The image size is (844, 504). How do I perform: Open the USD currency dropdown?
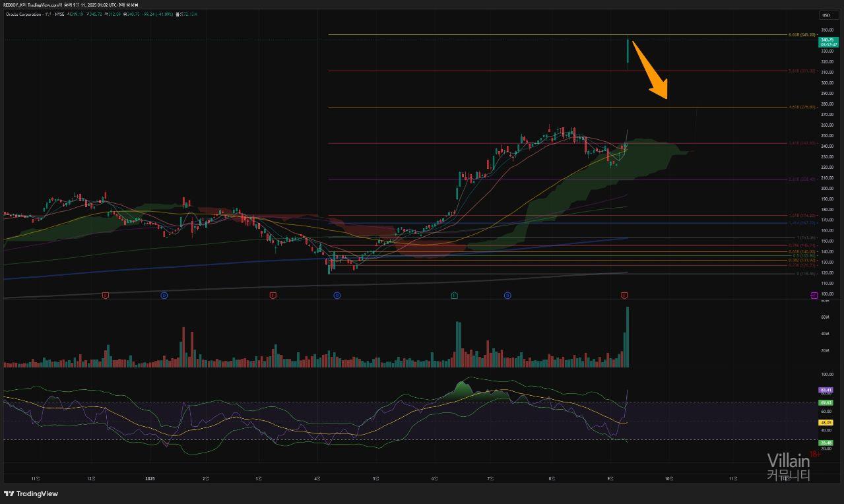pos(826,15)
